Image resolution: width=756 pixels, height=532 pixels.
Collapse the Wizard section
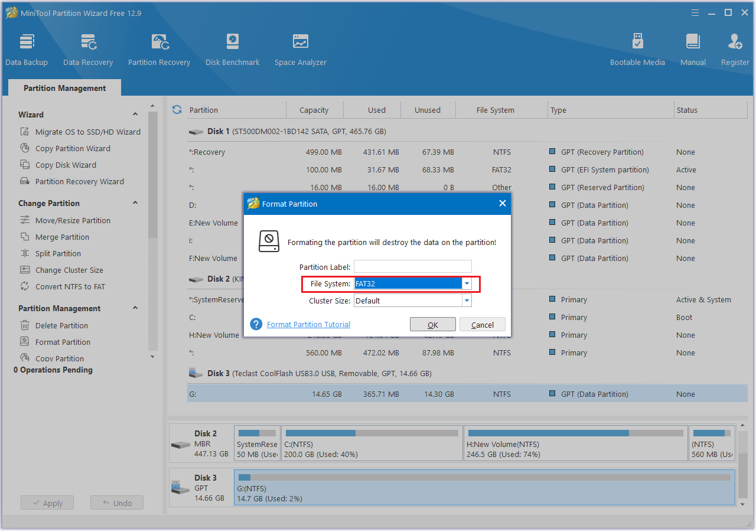click(x=135, y=115)
